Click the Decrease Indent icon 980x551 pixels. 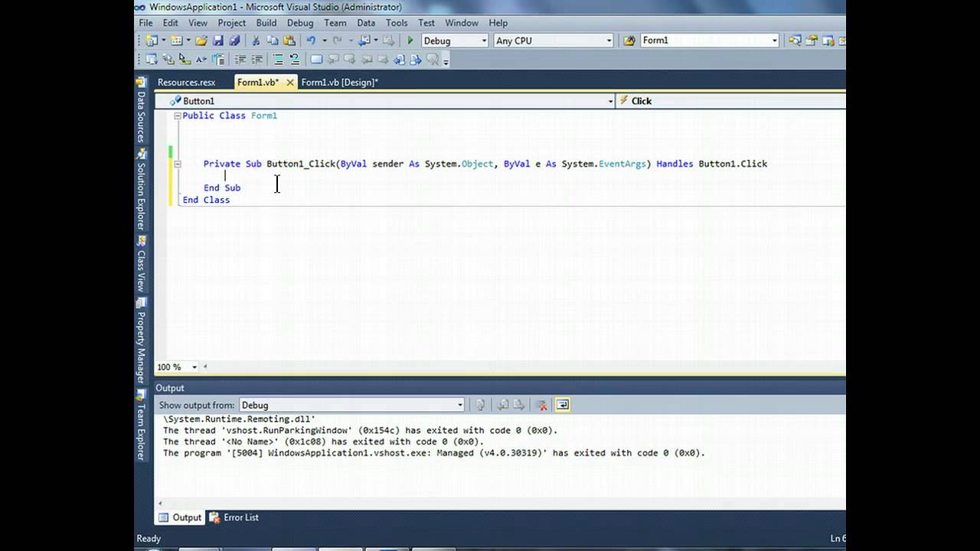(x=240, y=59)
